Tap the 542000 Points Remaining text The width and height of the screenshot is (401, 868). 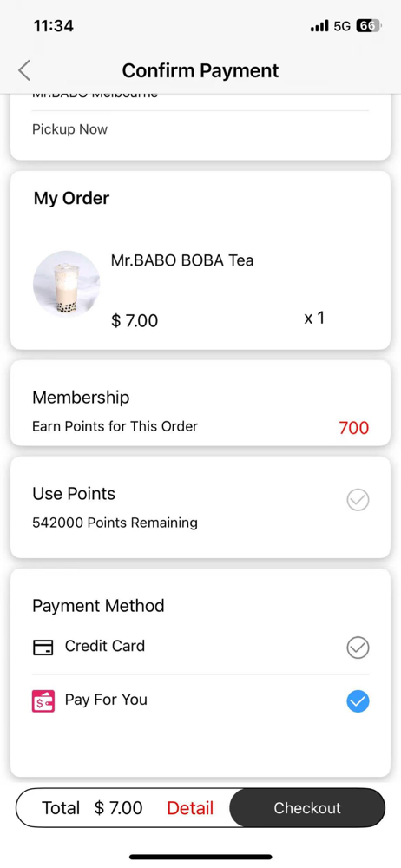coord(115,523)
